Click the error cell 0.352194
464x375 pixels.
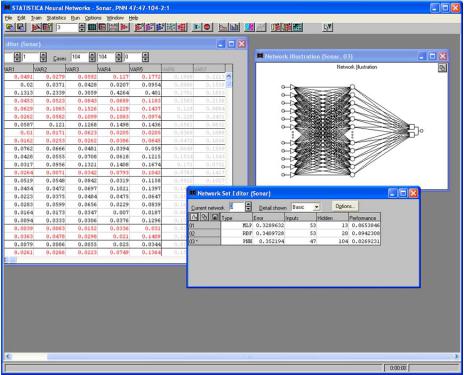[x=269, y=241]
